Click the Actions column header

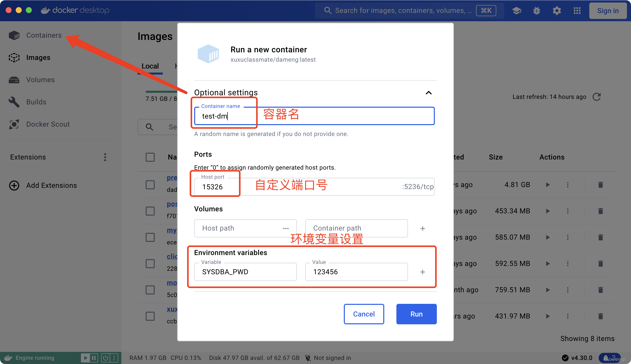pos(552,157)
